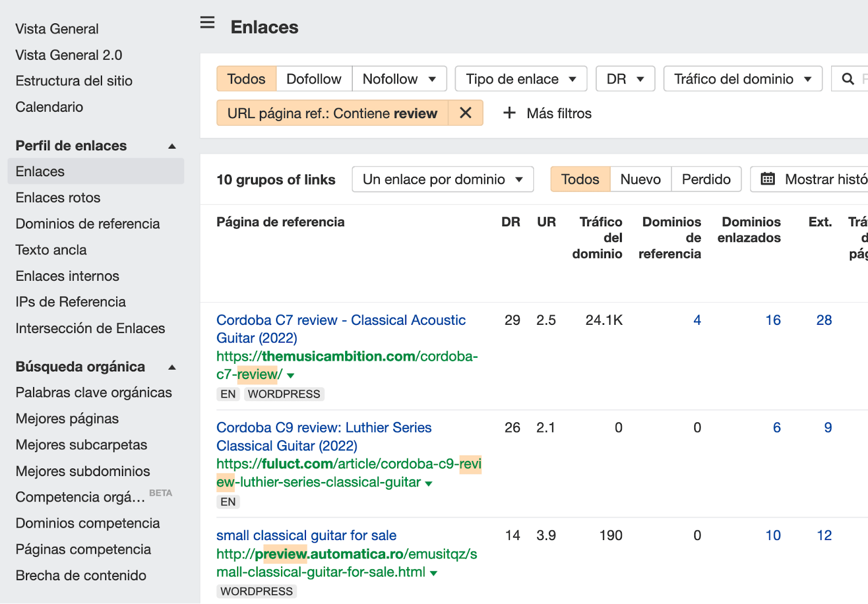Open Palabras clave orgánicas in sidebar

pos(93,393)
